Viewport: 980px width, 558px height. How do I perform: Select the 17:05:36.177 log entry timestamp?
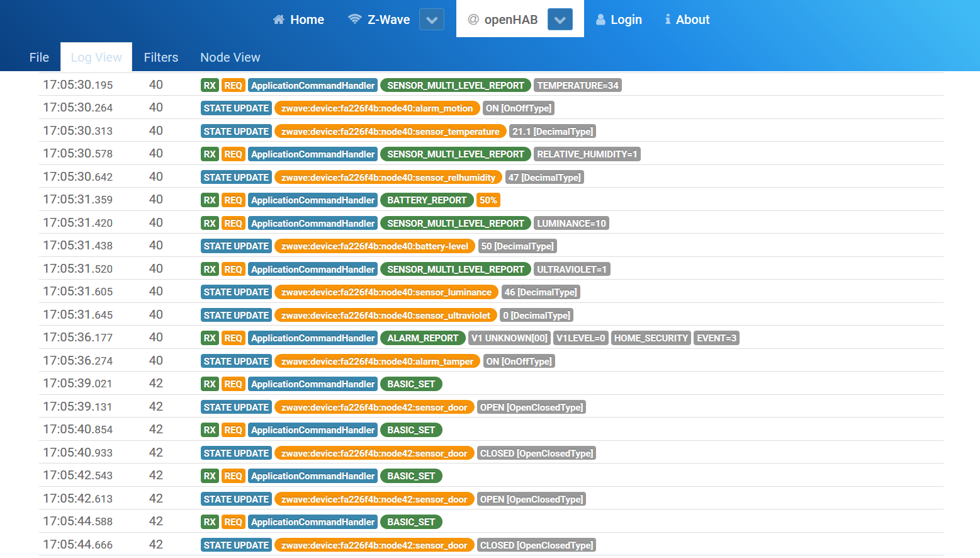[x=78, y=338]
